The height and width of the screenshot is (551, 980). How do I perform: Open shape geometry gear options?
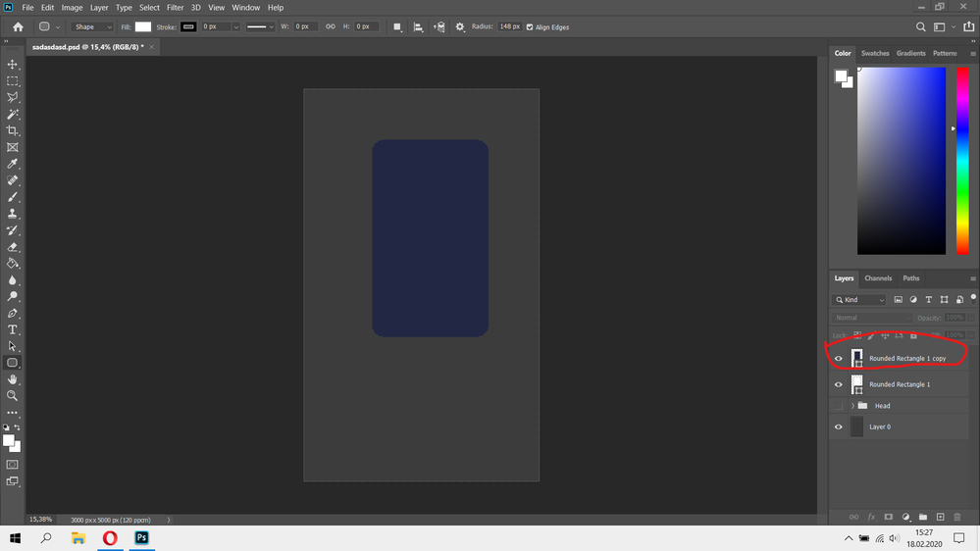click(460, 26)
